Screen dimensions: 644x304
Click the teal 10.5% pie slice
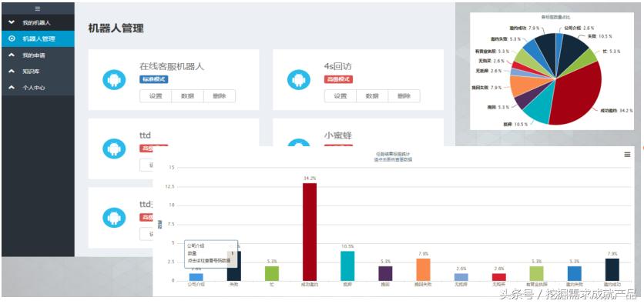tap(539, 108)
